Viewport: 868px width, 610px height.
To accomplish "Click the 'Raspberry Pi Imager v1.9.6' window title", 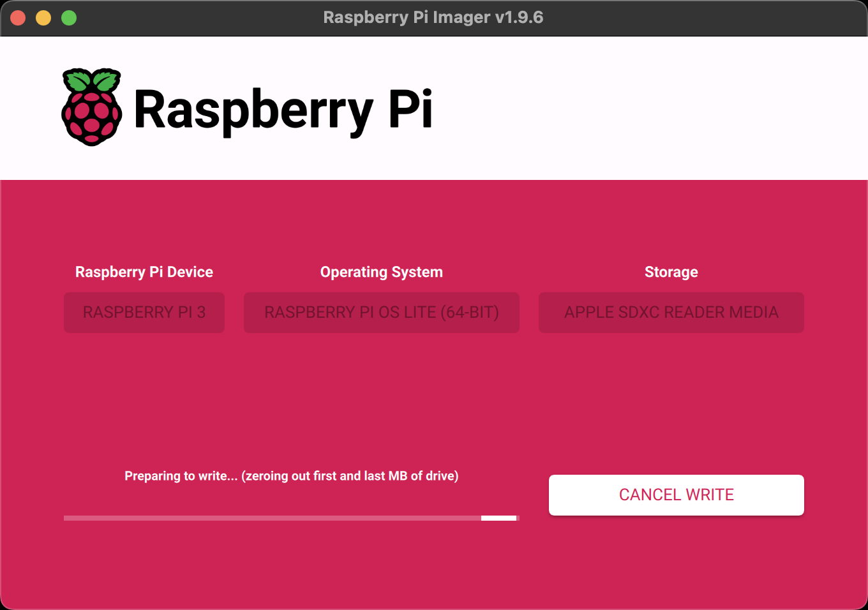I will [x=433, y=17].
